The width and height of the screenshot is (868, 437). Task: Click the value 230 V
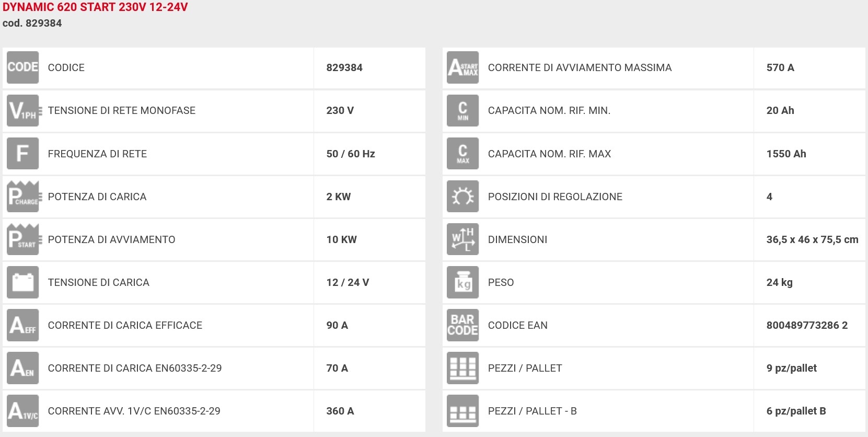[x=340, y=110]
